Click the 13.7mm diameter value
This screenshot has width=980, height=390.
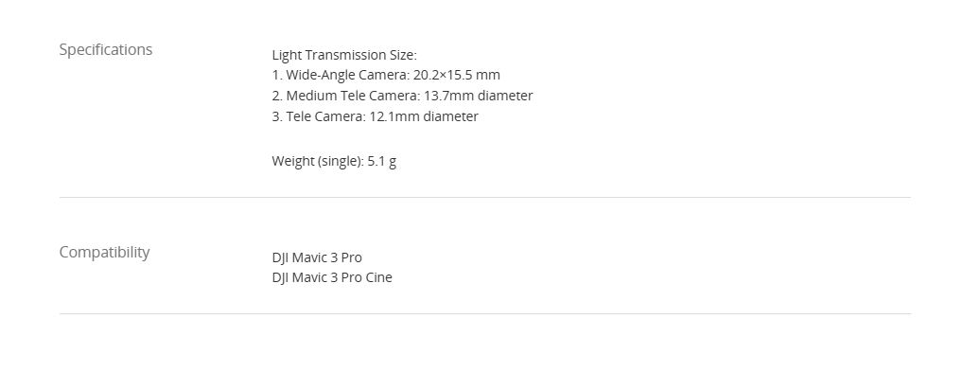(479, 96)
